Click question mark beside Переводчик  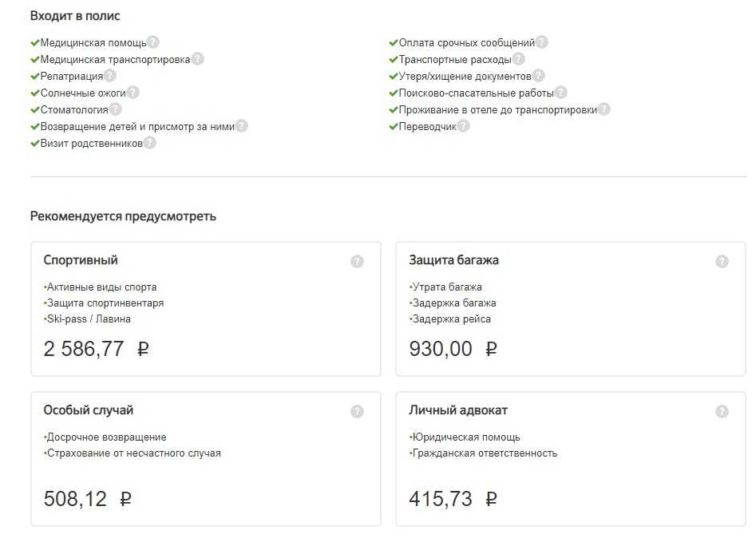pos(464,126)
